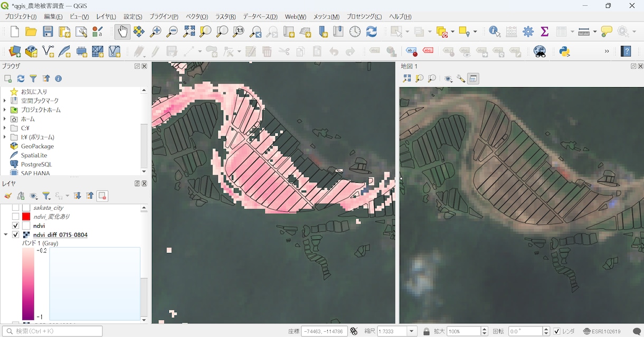Open the プロセシング(C) menu

(x=364, y=16)
